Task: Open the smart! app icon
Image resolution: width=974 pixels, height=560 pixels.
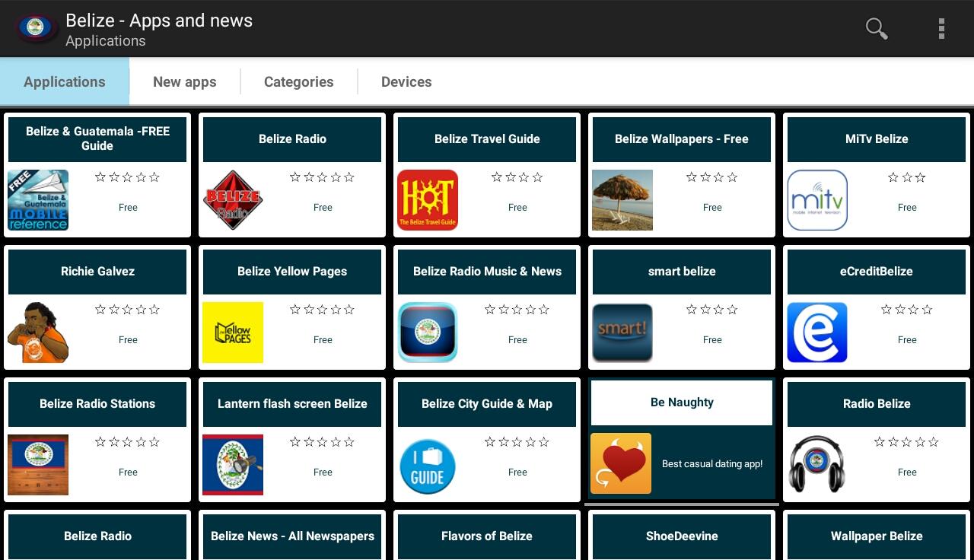Action: [622, 332]
